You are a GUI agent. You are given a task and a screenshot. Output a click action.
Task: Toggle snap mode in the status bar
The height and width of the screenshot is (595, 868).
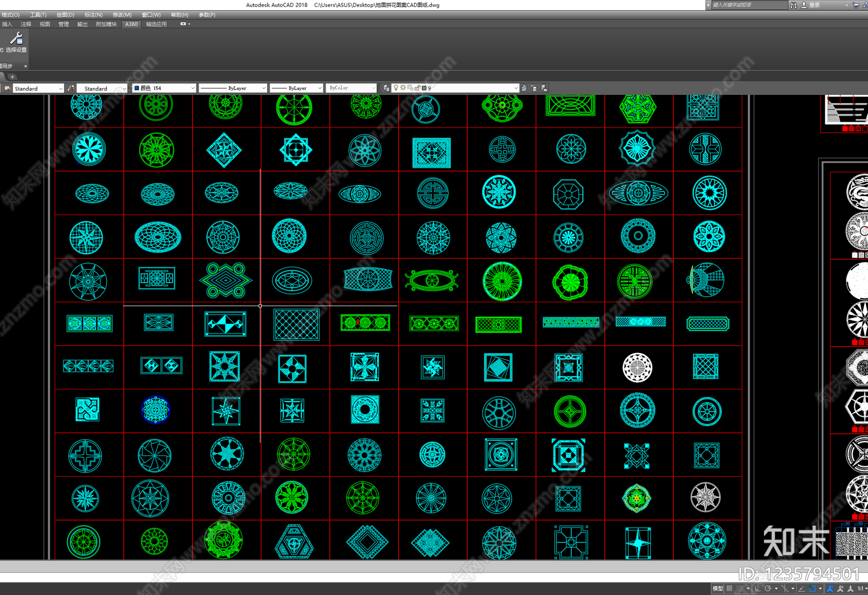click(740, 588)
